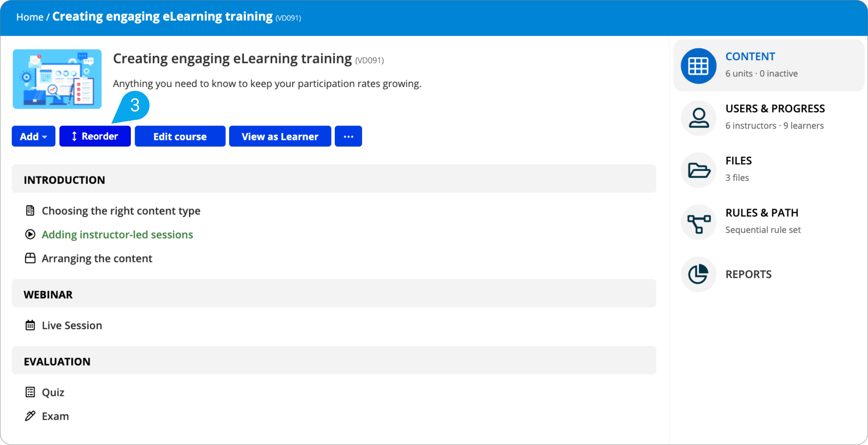Screen dimensions: 868x445
Task: Click the course description text
Action: click(267, 84)
